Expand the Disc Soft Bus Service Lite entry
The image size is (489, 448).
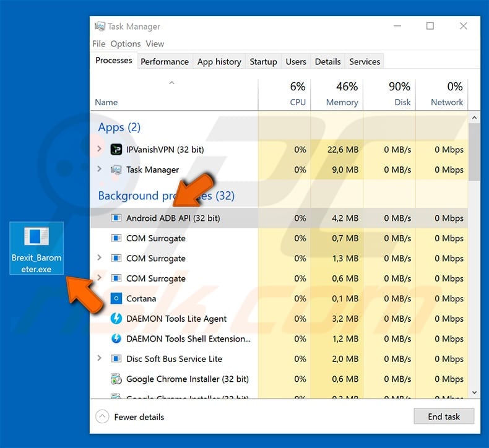100,358
